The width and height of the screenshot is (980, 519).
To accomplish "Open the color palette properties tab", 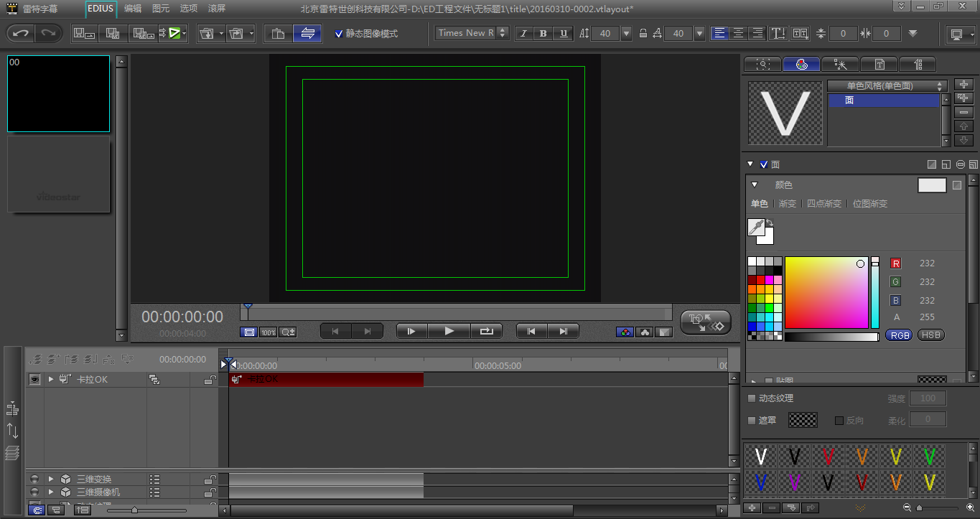I will 801,64.
